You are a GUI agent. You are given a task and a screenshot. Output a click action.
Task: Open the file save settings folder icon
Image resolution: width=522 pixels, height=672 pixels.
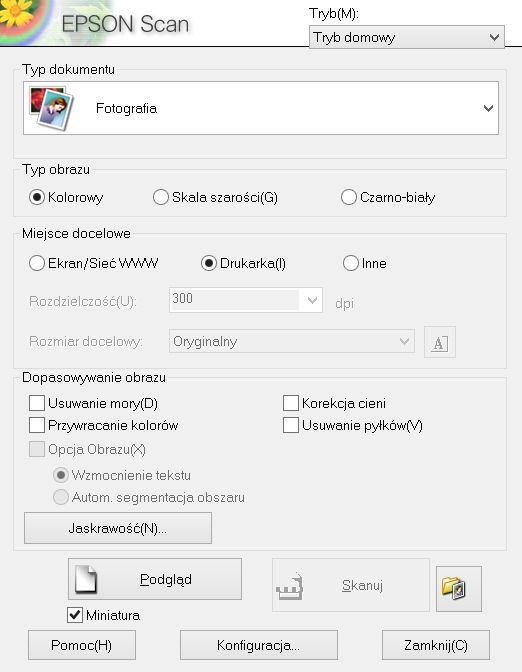pos(459,588)
